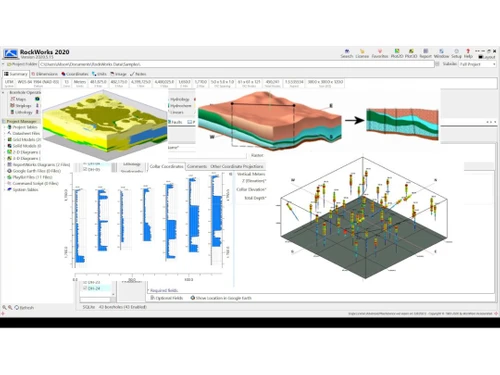Expand the 3-D Diagrams tree node

point(4,158)
